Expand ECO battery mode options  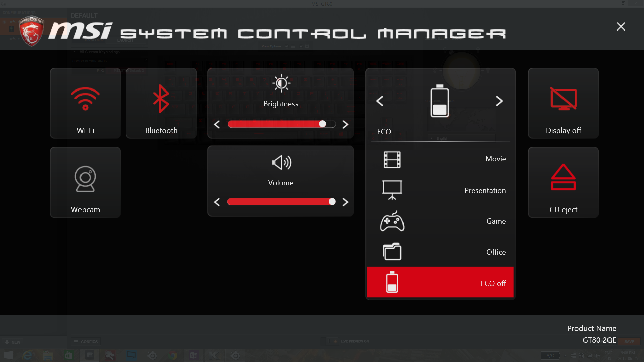440,101
